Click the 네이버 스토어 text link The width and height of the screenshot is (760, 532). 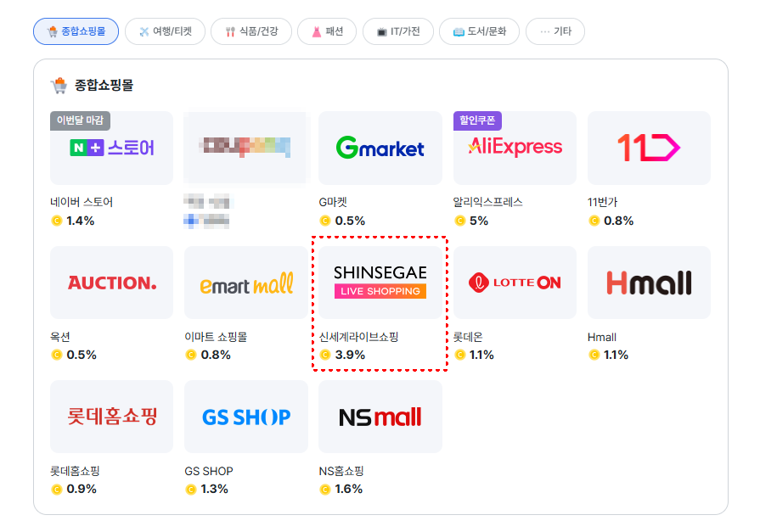pos(82,202)
